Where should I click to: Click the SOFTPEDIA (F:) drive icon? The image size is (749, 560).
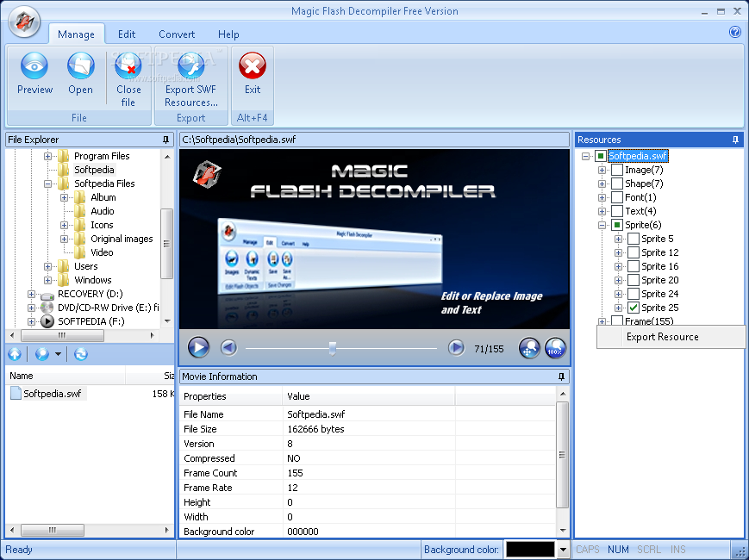point(47,321)
